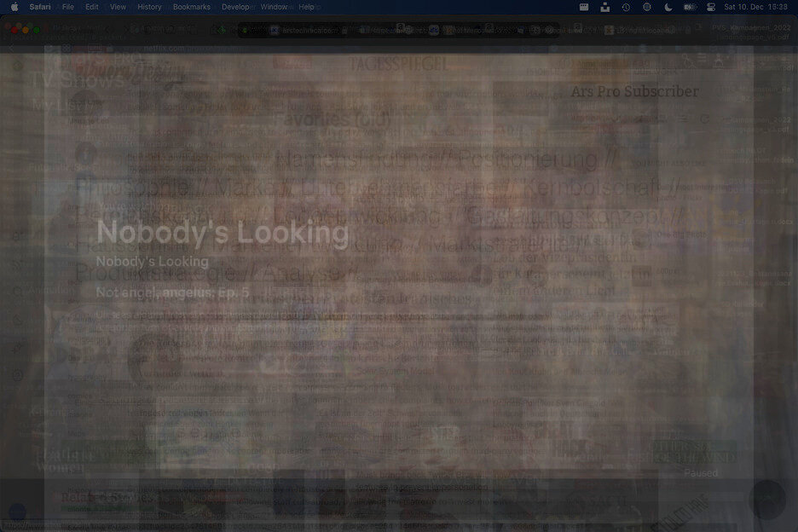Image resolution: width=798 pixels, height=532 pixels.
Task: Open the View menu
Action: 118,7
